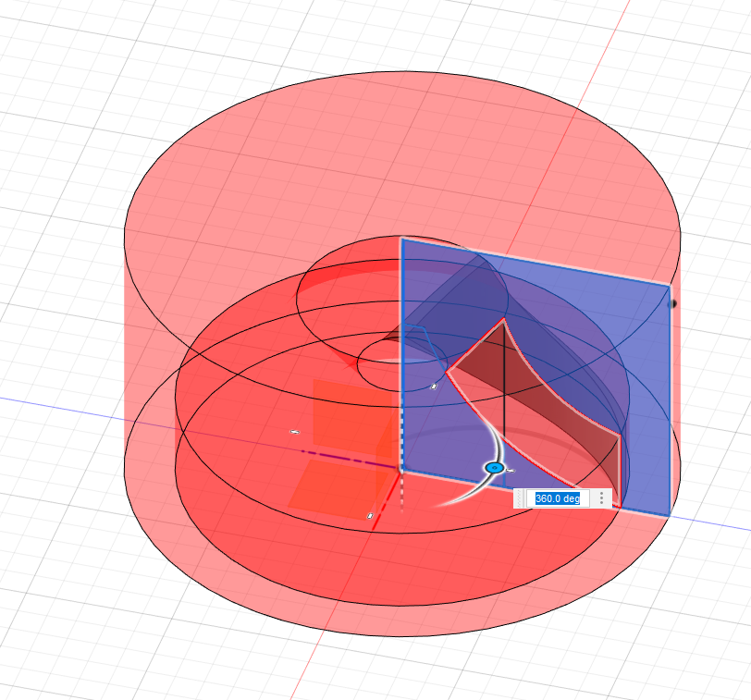Click the purple dashed revolve axis line
The image size is (751, 700).
coord(351,459)
